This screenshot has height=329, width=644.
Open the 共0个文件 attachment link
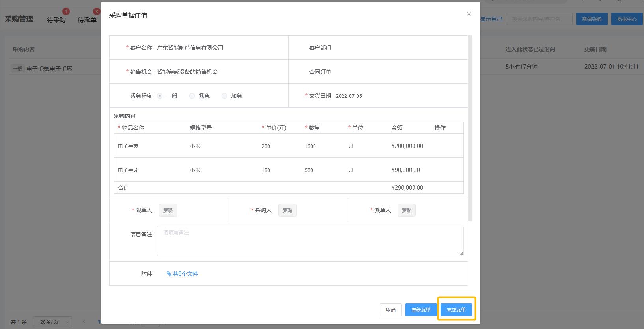[185, 274]
